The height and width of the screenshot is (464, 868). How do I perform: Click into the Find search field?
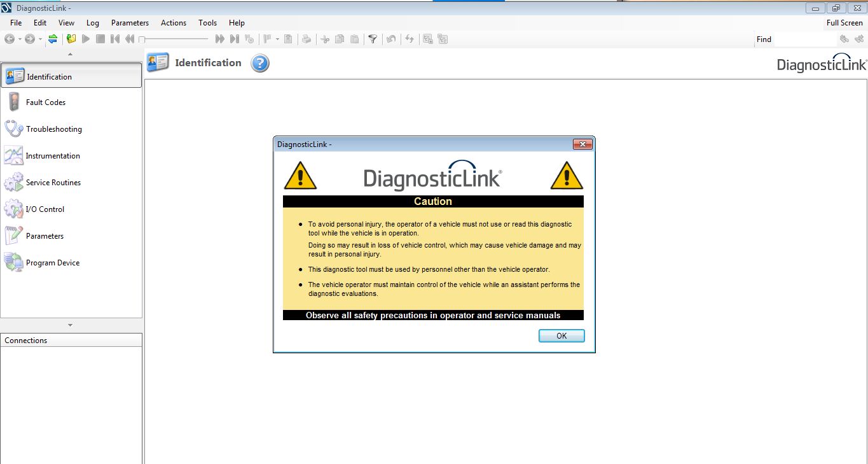pos(804,39)
